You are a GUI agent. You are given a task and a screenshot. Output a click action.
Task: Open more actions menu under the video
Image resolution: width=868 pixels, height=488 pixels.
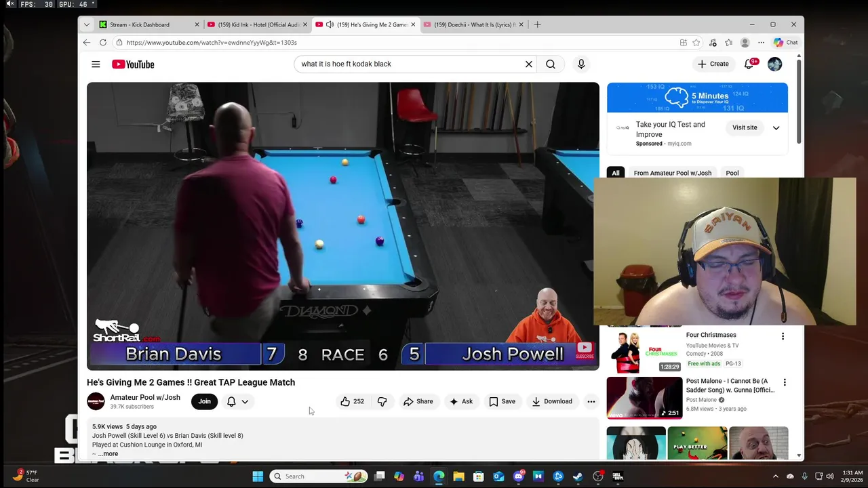click(x=591, y=401)
